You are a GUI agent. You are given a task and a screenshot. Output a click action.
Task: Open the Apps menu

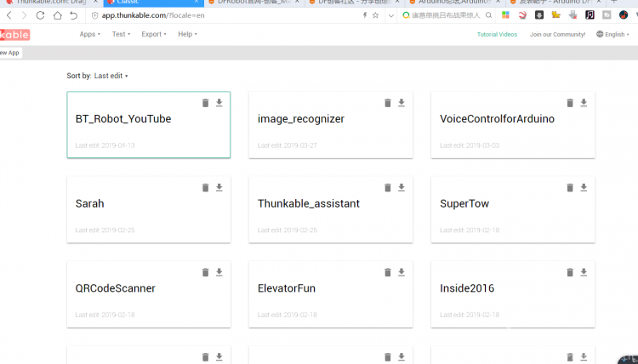(x=90, y=34)
